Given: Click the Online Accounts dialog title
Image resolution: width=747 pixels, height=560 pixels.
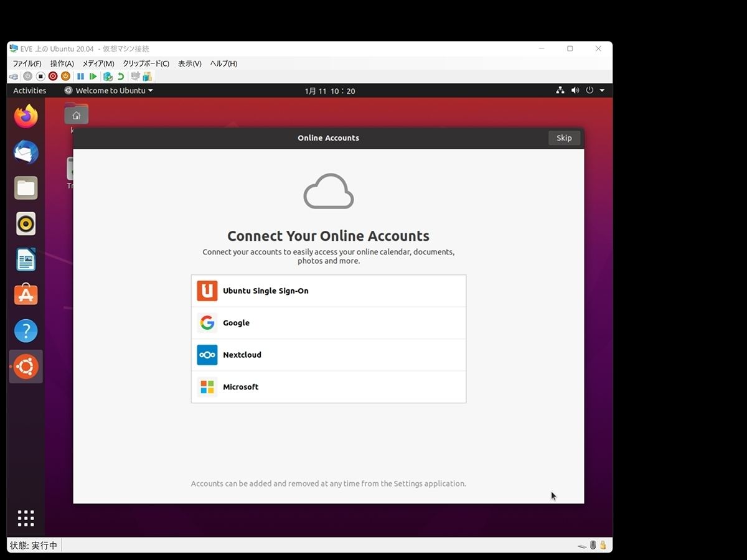Looking at the screenshot, I should pos(329,138).
